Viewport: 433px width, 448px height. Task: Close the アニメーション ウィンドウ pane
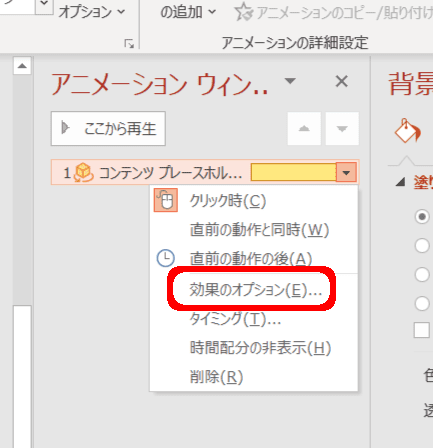point(342,81)
